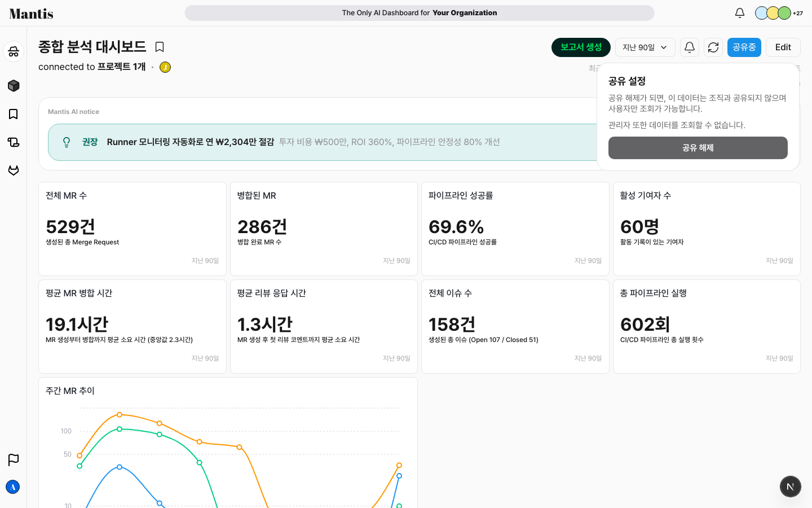Click the 19.1시간 value
The height and width of the screenshot is (508, 812).
pyautogui.click(x=77, y=325)
